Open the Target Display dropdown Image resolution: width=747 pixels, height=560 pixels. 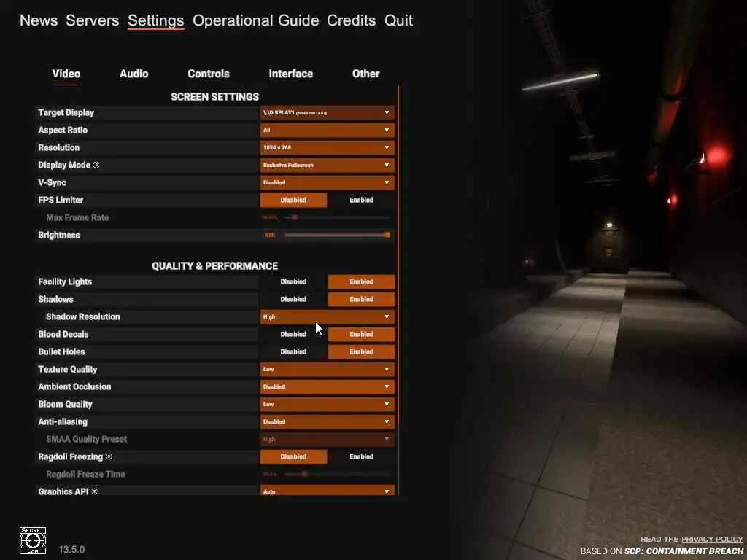[x=328, y=113]
